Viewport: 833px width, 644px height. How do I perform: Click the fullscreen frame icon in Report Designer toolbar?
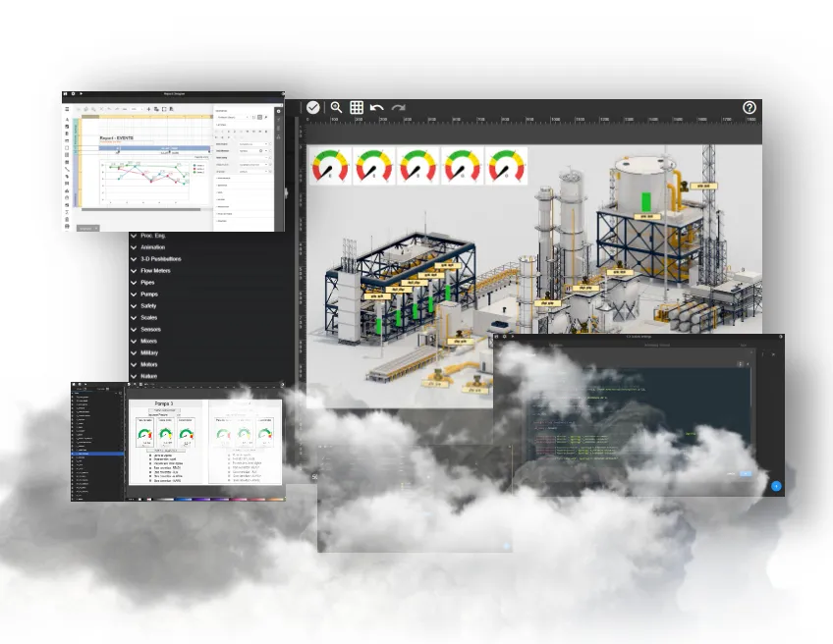click(x=164, y=109)
